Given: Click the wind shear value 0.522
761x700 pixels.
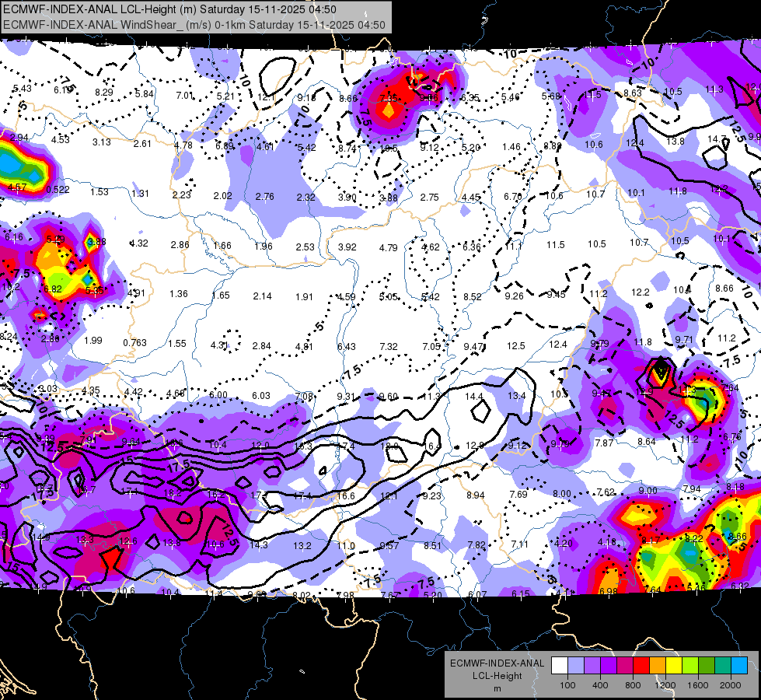Looking at the screenshot, I should click(58, 190).
